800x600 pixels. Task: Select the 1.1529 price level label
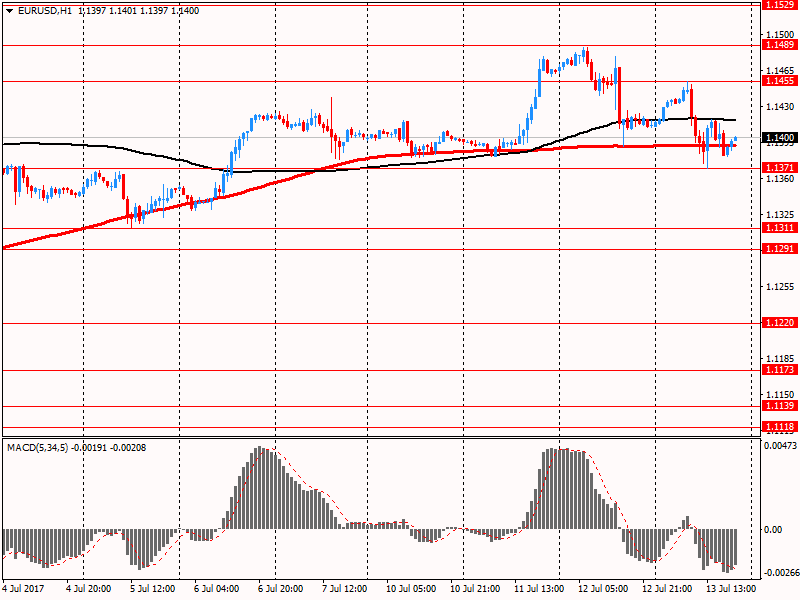pyautogui.click(x=780, y=5)
